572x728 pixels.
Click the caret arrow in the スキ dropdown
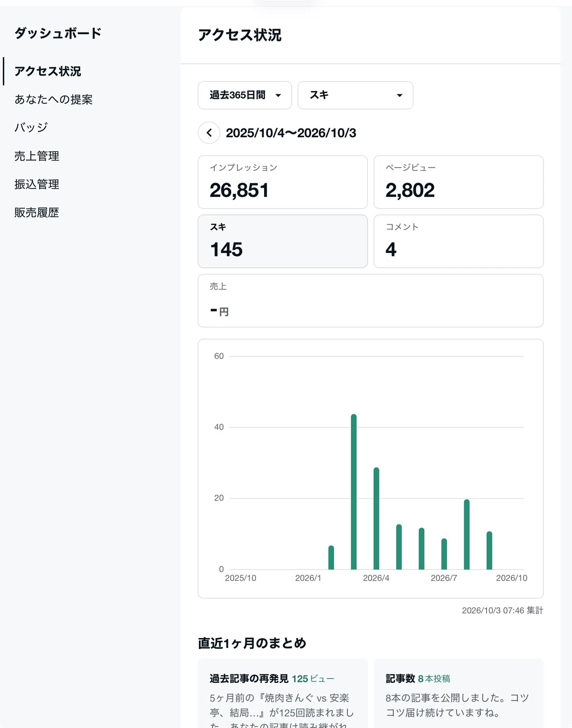click(x=399, y=96)
